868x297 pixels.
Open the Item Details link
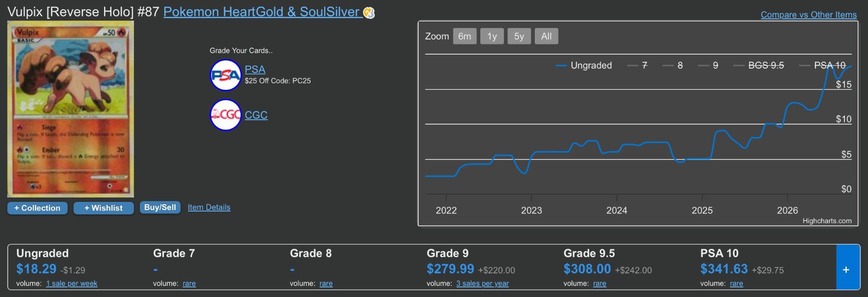209,207
